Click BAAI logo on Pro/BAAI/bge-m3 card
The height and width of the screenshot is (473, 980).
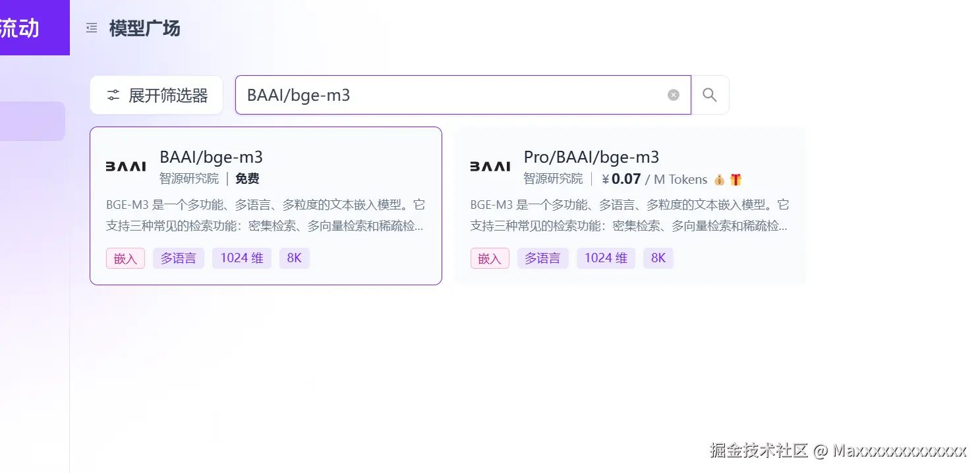[490, 166]
